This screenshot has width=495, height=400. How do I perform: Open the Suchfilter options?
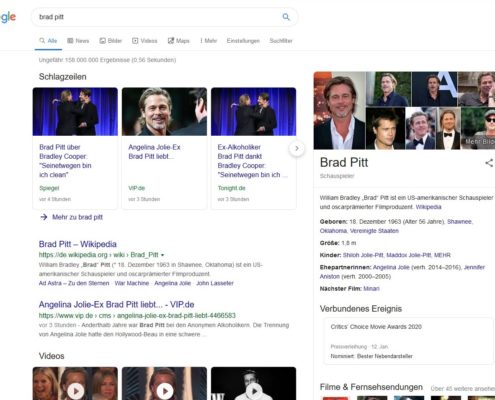click(x=281, y=41)
